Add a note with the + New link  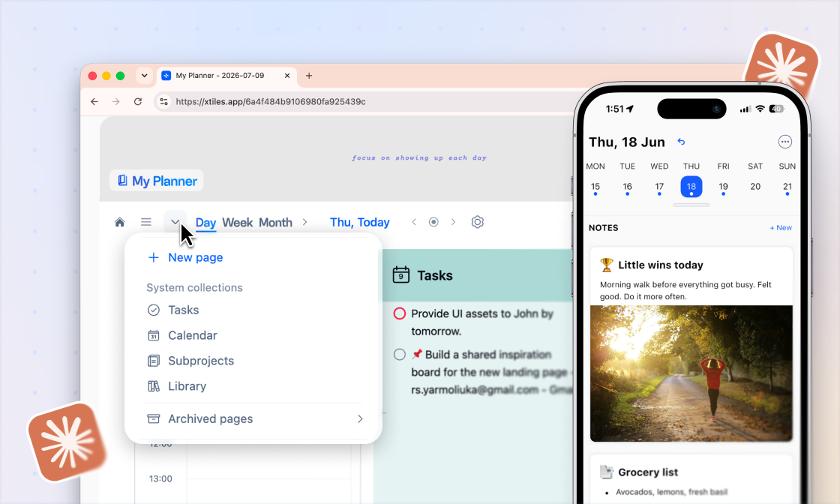click(x=781, y=228)
